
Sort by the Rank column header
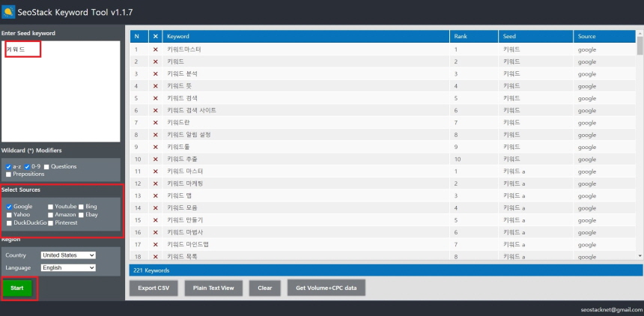(474, 37)
